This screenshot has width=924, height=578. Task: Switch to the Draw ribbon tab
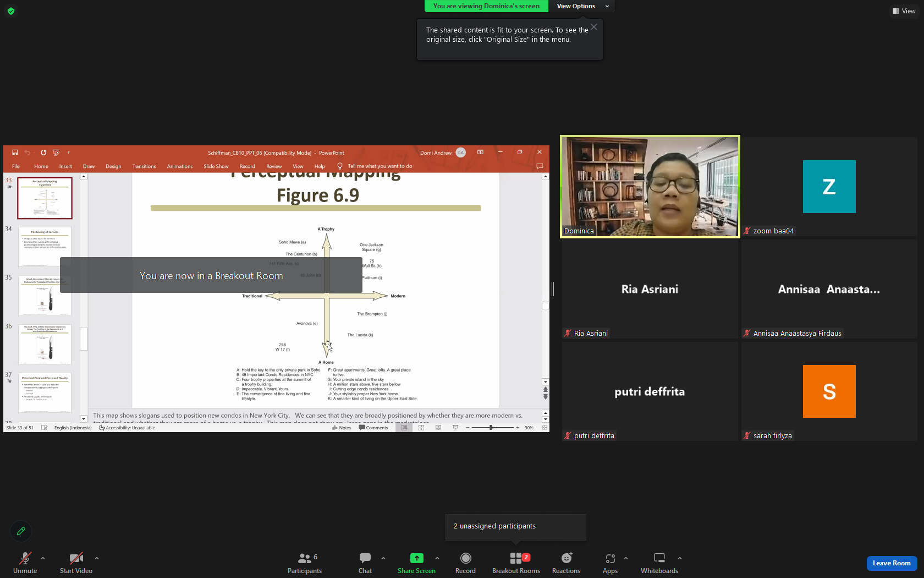89,166
